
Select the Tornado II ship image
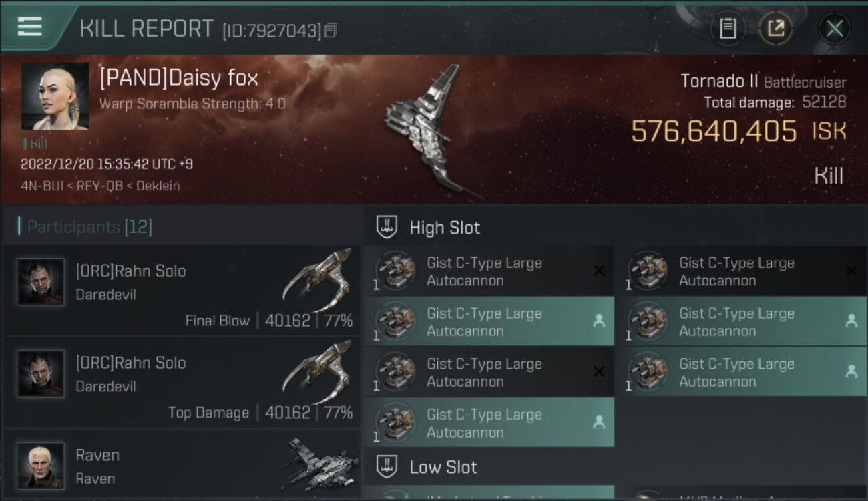point(427,130)
